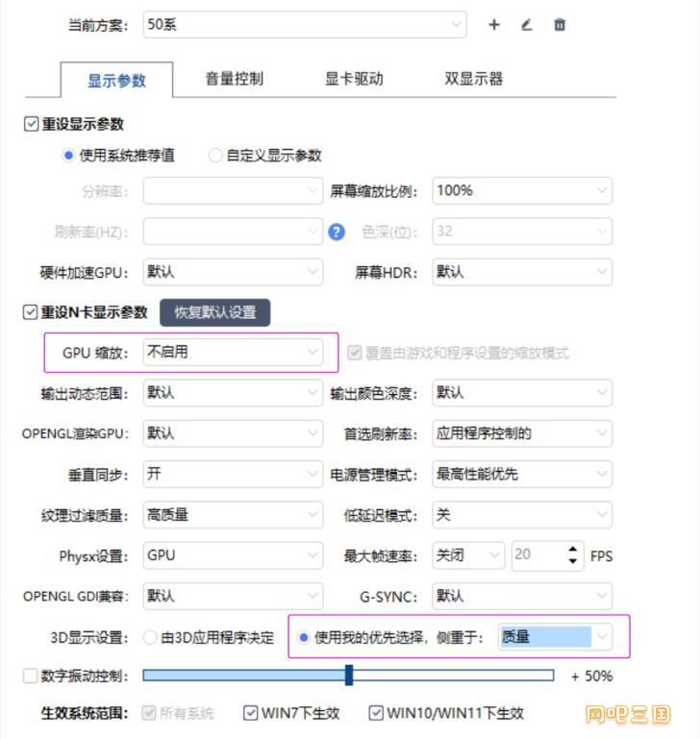700x738 pixels.
Task: Open the G-SYNC dropdown
Action: pyautogui.click(x=522, y=597)
